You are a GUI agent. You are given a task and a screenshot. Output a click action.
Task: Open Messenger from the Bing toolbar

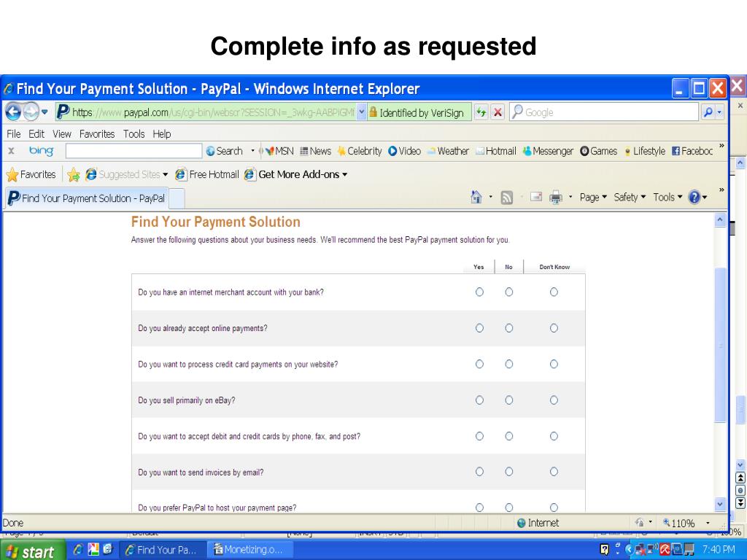[548, 151]
